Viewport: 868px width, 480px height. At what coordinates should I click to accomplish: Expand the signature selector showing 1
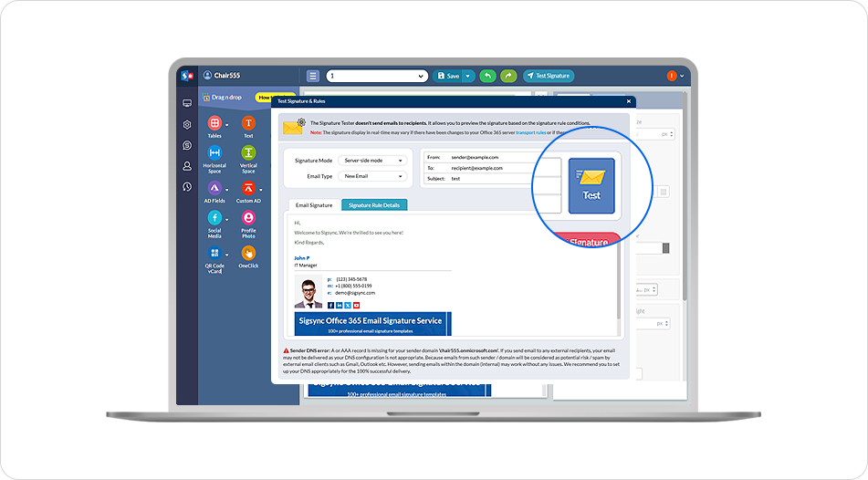tap(377, 76)
